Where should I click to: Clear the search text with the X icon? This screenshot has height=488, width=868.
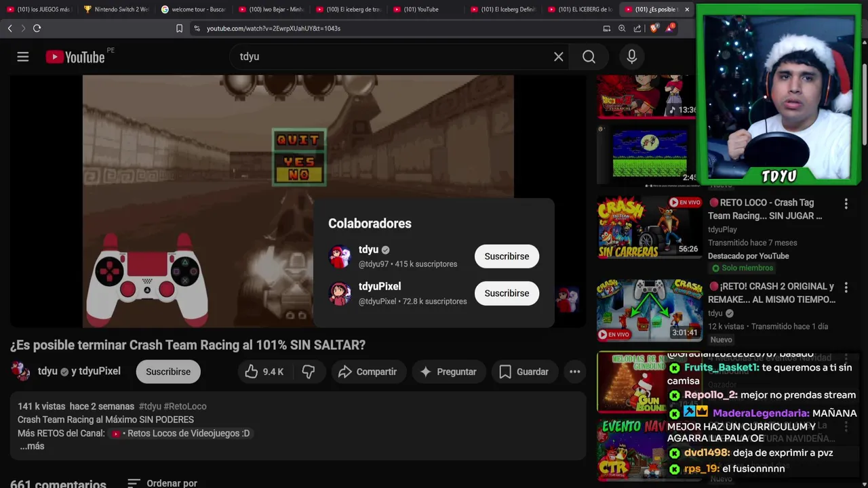coord(558,57)
